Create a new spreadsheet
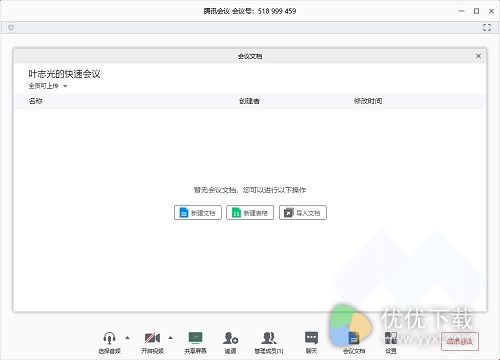 250,212
